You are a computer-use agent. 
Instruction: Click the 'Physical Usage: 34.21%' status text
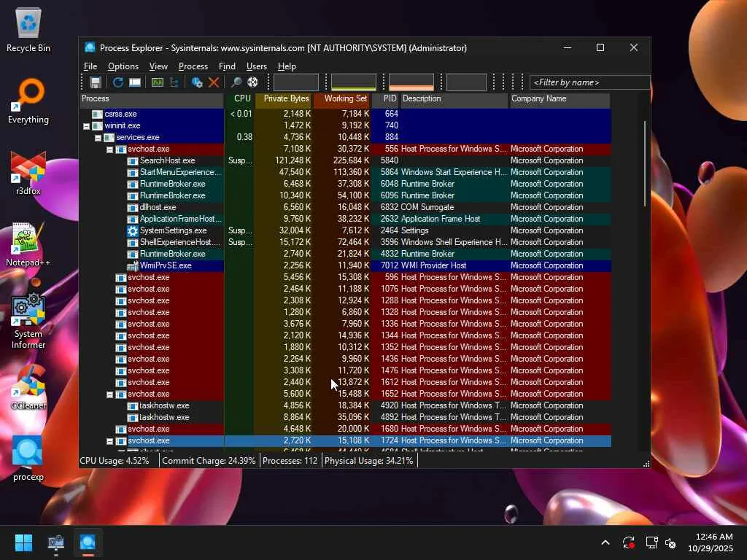368,461
